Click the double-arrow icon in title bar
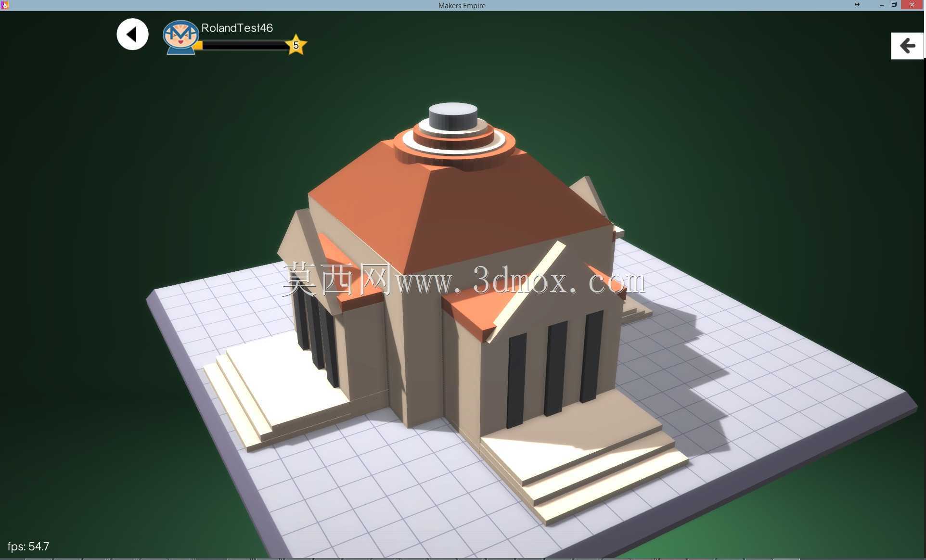This screenshot has height=560, width=926. pyautogui.click(x=857, y=5)
